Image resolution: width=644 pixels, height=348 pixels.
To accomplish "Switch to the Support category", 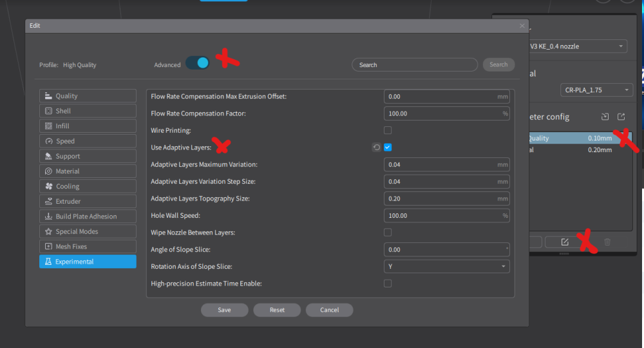I will (88, 156).
